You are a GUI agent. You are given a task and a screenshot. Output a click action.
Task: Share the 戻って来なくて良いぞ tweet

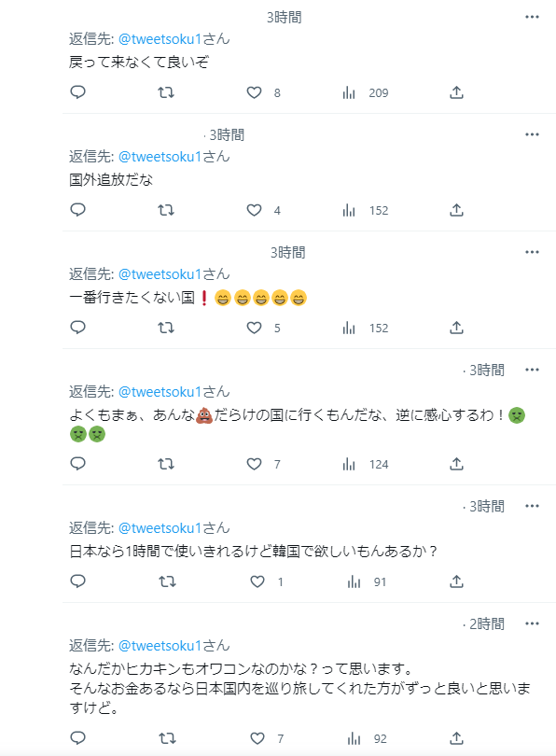[x=456, y=92]
